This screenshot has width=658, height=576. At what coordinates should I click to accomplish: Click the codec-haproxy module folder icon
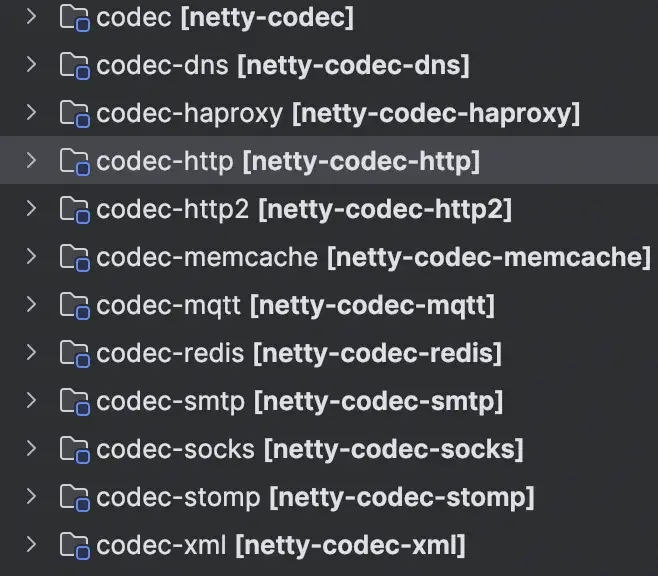coord(75,113)
